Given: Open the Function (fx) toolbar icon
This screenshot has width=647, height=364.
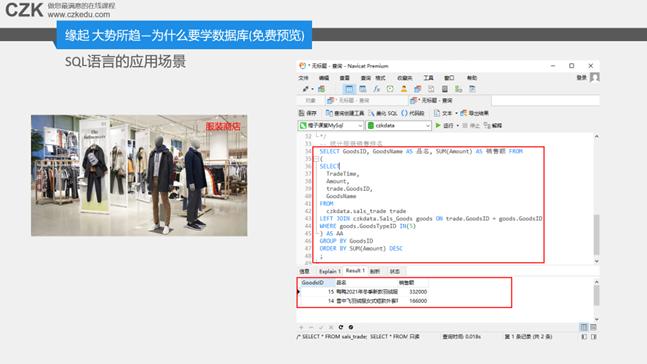Looking at the screenshot, I should point(376,89).
